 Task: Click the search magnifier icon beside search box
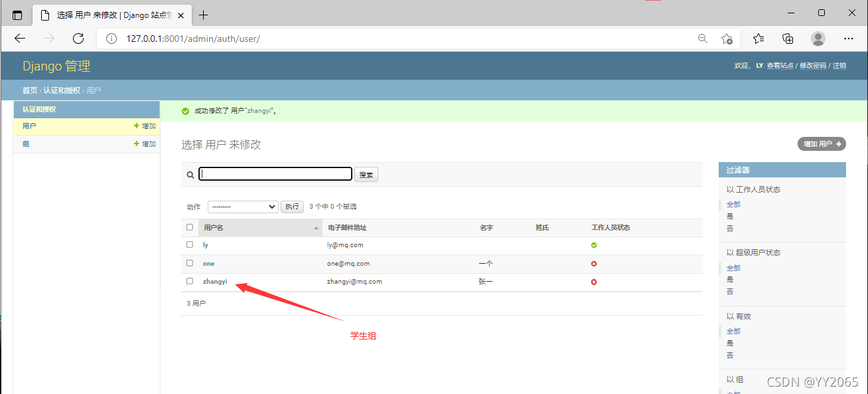190,175
